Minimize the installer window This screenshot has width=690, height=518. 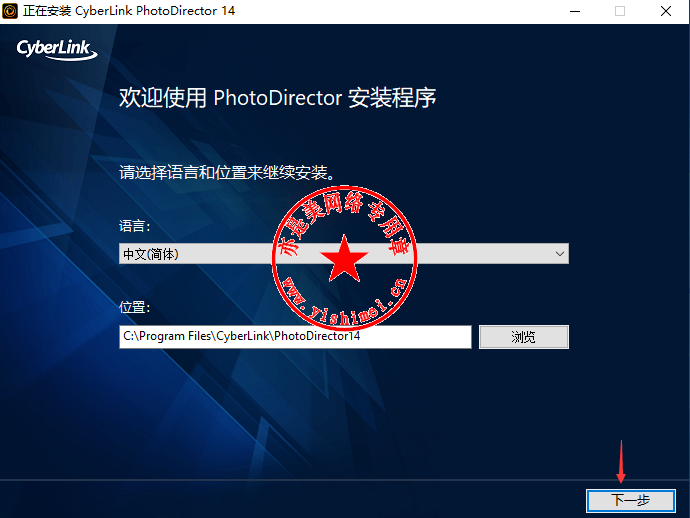[x=575, y=11]
